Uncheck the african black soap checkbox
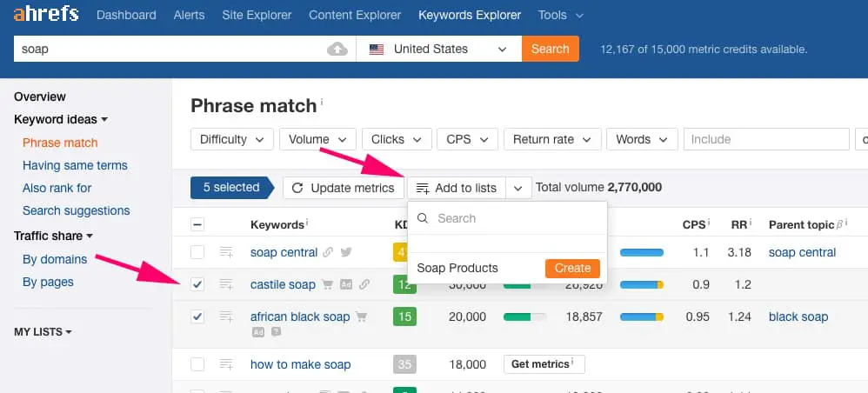868x393 pixels. pos(197,316)
